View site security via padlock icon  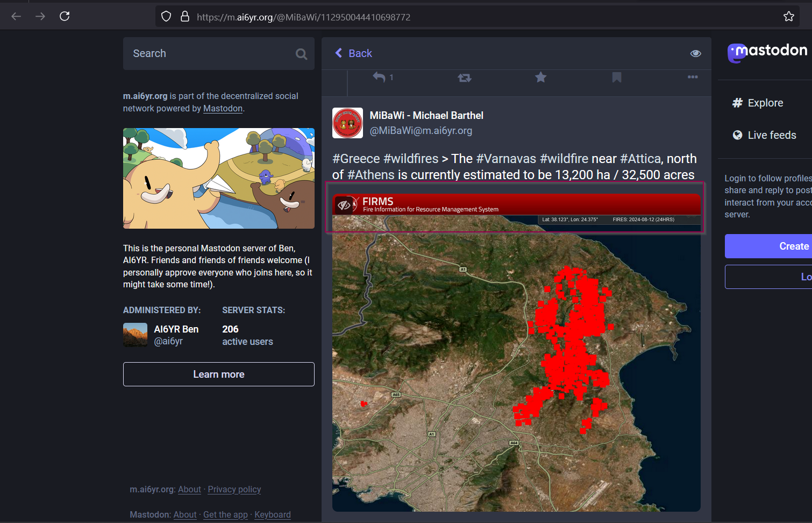coord(185,17)
